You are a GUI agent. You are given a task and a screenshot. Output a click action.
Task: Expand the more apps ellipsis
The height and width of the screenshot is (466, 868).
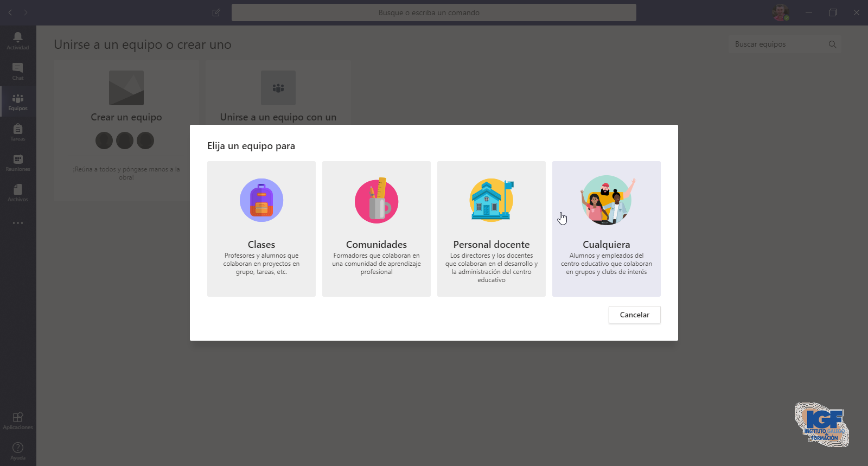pyautogui.click(x=18, y=223)
